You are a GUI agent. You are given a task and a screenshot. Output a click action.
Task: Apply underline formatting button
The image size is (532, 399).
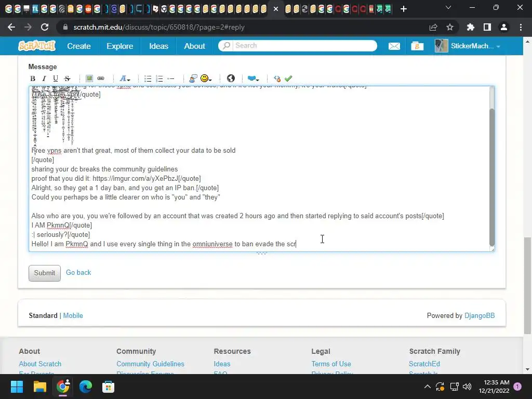(x=56, y=79)
